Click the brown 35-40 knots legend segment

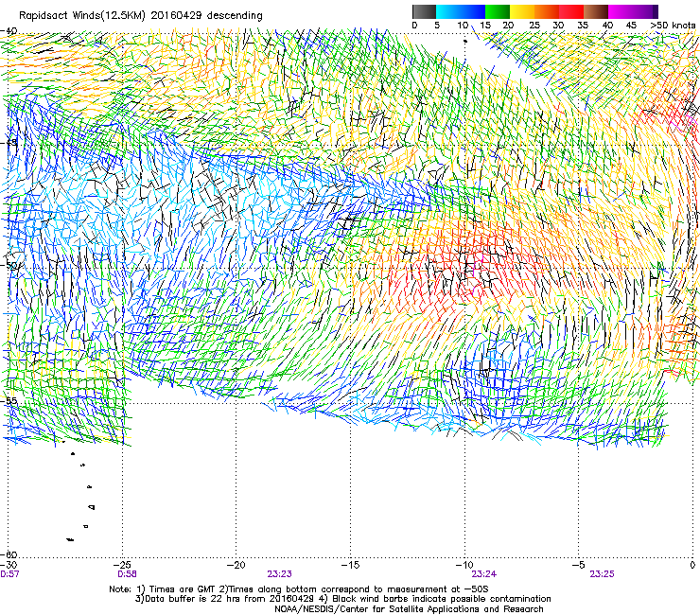tap(596, 11)
